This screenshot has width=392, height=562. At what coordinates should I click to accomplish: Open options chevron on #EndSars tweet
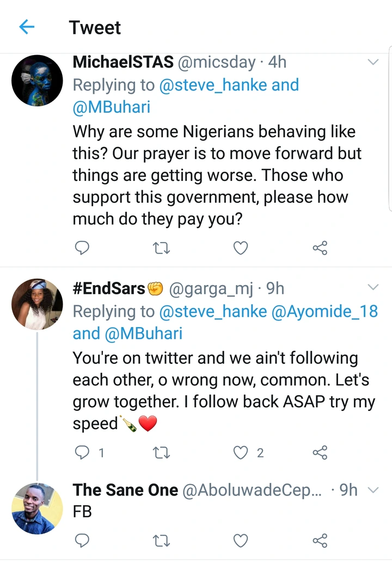coord(373,287)
